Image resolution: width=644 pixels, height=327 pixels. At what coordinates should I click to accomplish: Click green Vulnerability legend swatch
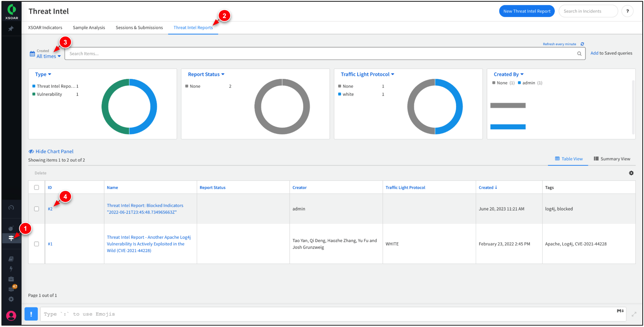34,94
